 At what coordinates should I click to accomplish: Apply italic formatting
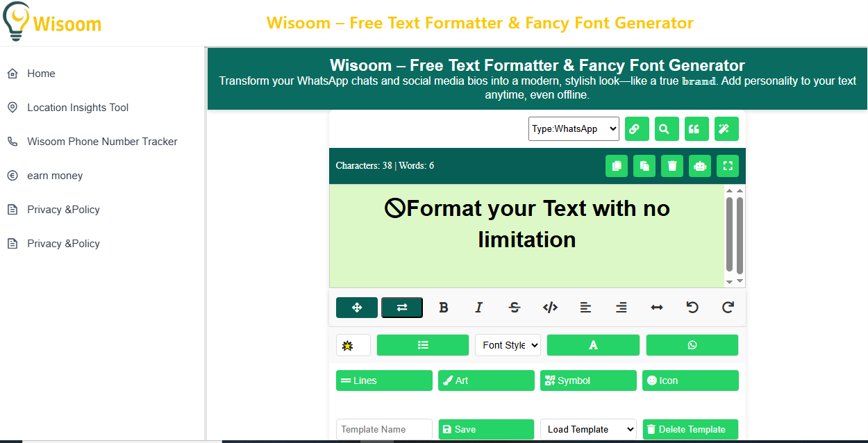(x=479, y=308)
